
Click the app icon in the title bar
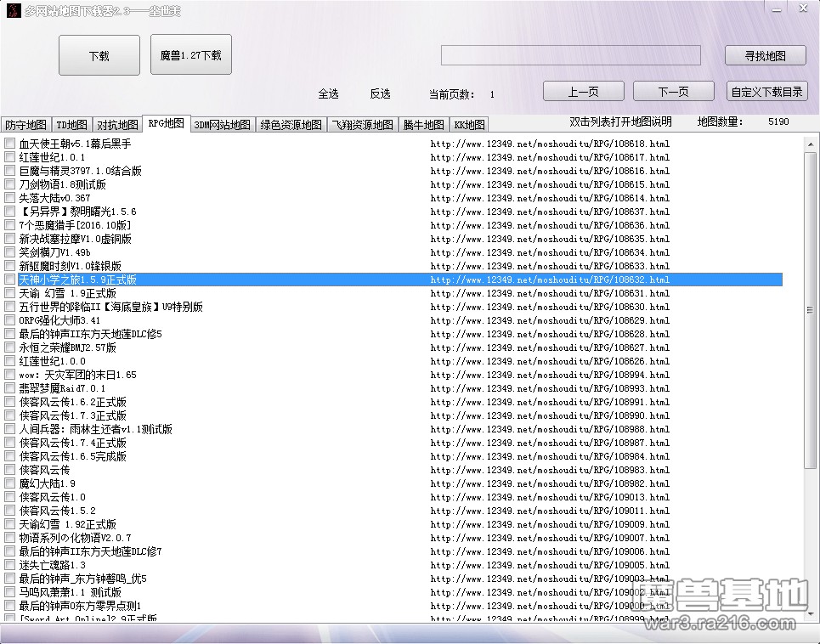(x=11, y=10)
